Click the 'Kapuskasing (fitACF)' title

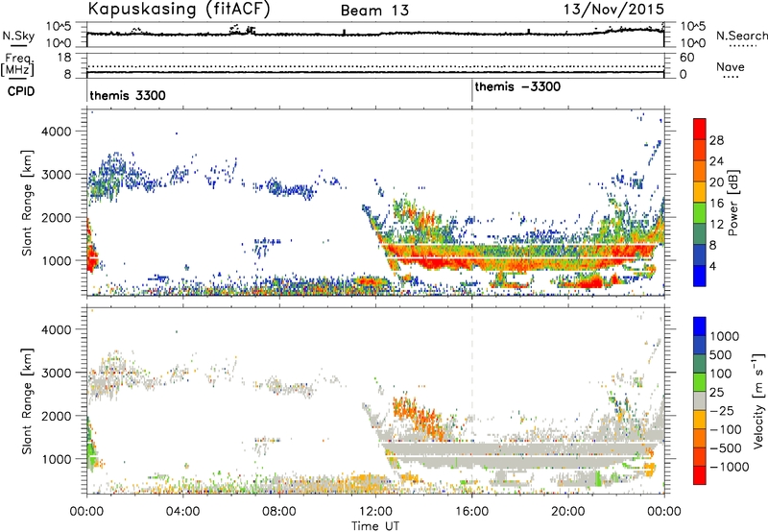[x=179, y=9]
